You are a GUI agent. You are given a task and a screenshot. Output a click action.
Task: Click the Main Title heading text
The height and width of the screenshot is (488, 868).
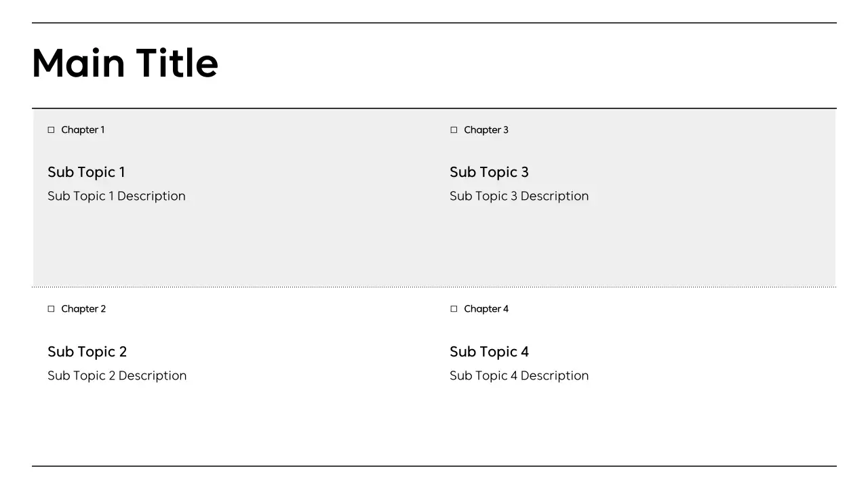(125, 63)
